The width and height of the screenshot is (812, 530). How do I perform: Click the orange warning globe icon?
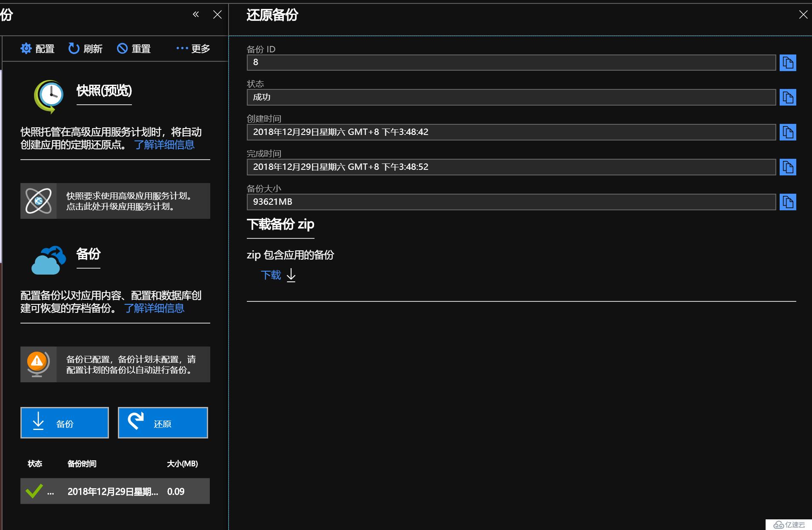38,364
